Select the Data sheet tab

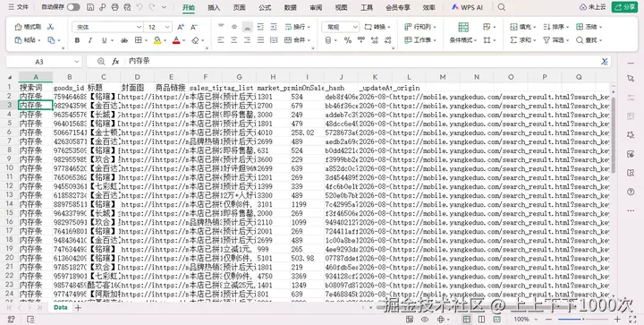coord(61,307)
